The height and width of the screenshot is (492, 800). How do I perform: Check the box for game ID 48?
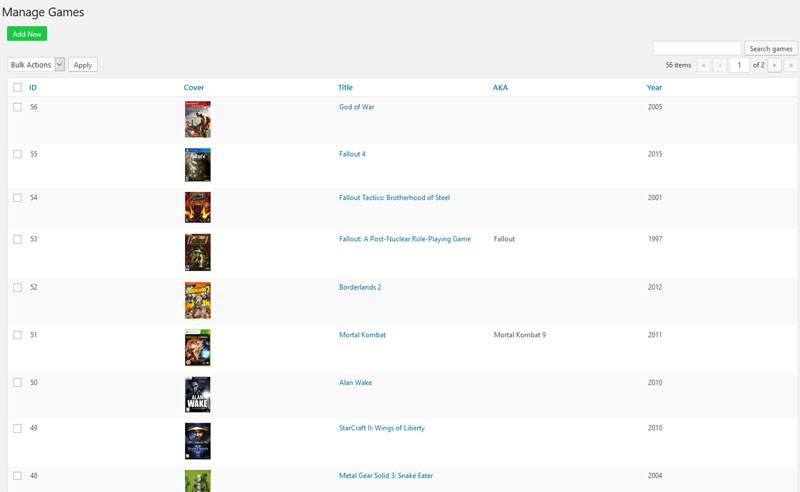(17, 476)
